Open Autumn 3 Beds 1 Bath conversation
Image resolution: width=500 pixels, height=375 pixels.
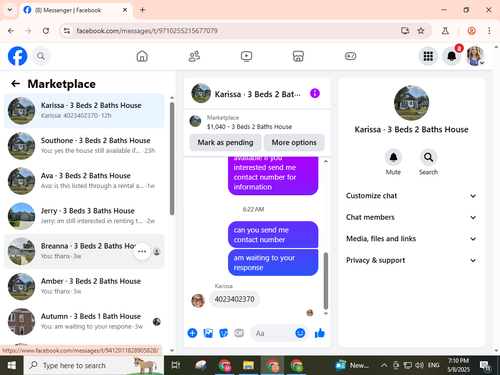tap(84, 321)
